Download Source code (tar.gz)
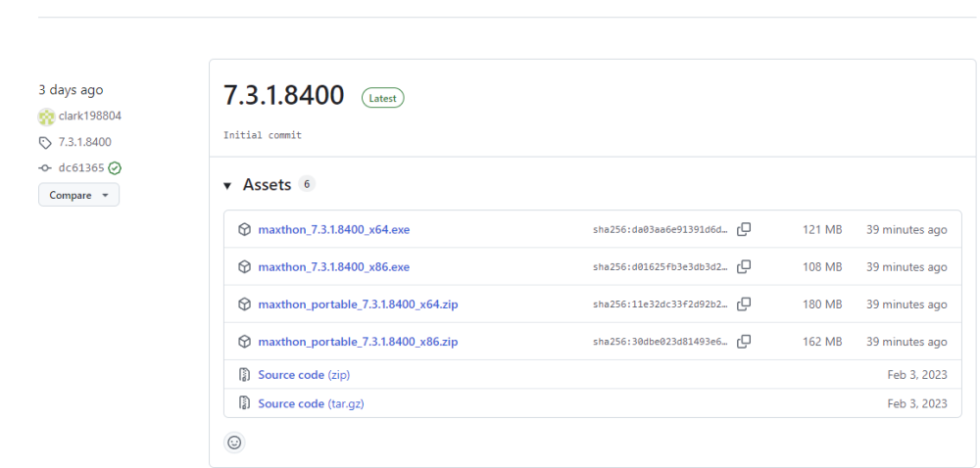980x468 pixels. pos(311,403)
